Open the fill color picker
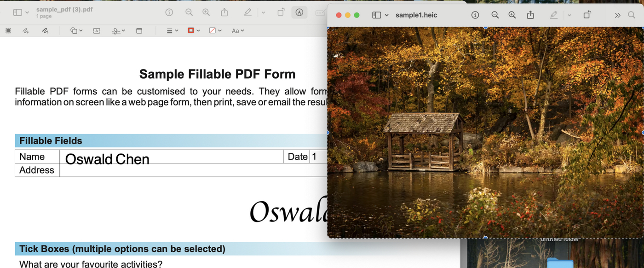The height and width of the screenshot is (268, 644). 215,31
